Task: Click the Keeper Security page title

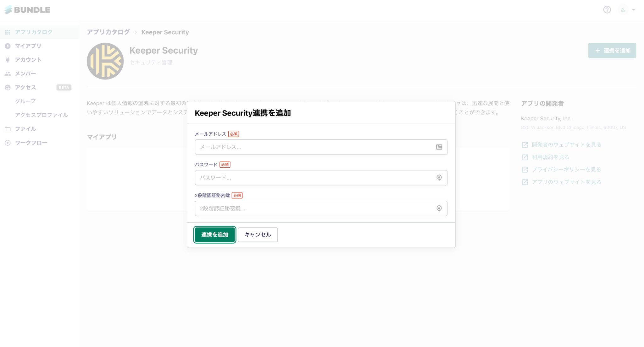Action: (164, 50)
